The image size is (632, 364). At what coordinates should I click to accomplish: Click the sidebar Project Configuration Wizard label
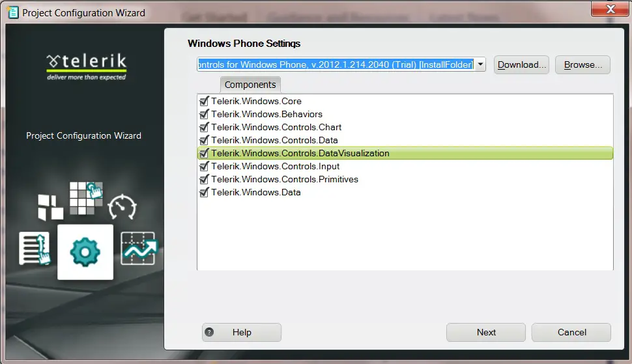[83, 135]
